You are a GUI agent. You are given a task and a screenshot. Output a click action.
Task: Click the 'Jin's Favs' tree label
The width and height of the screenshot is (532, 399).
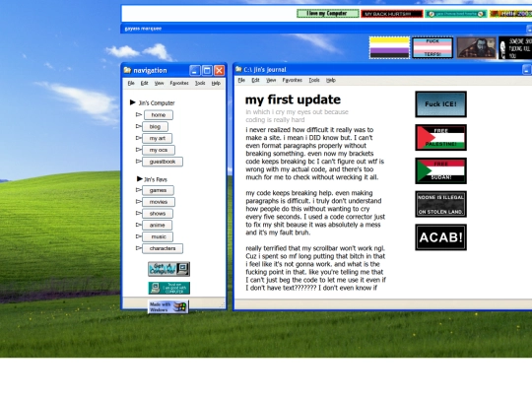[x=156, y=179]
